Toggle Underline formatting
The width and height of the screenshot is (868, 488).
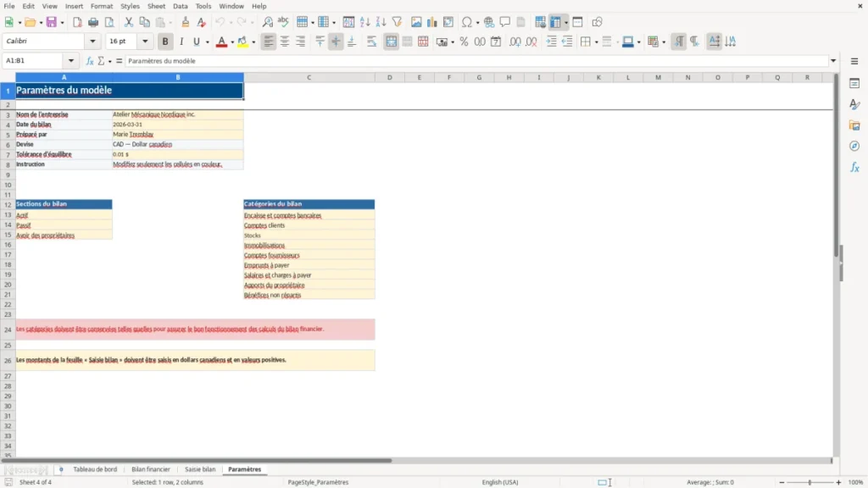coord(197,42)
